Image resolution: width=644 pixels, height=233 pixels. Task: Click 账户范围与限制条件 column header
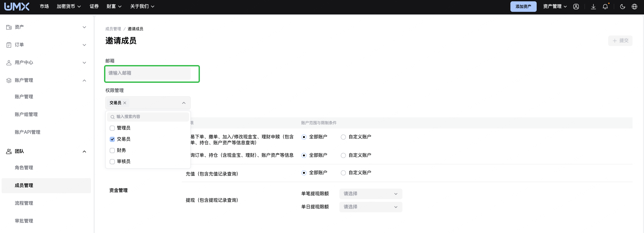pos(319,123)
